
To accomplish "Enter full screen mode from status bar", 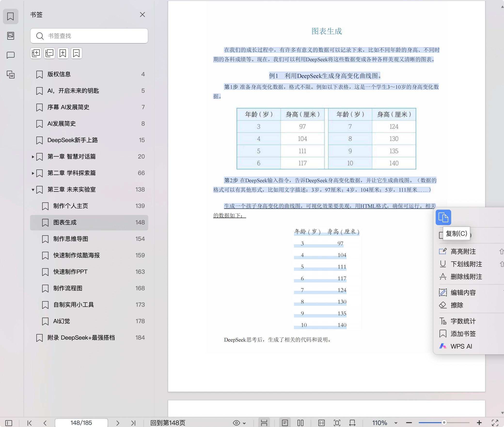I will 495,423.
